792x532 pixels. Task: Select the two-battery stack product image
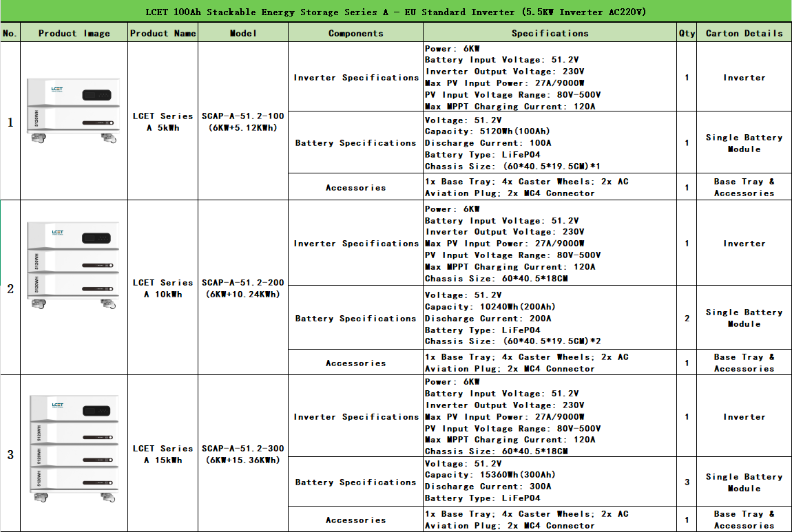73,265
